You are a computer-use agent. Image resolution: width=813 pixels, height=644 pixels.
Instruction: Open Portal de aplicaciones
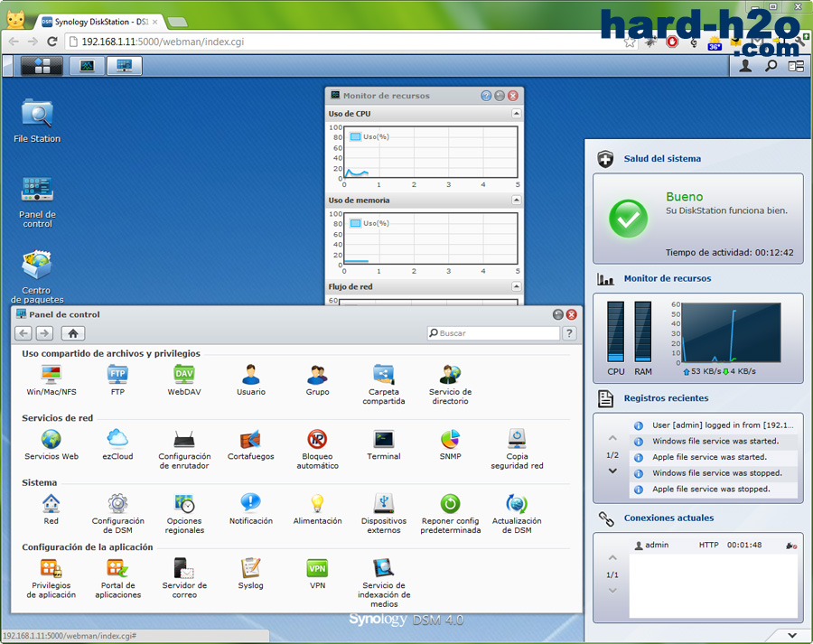coord(117,578)
